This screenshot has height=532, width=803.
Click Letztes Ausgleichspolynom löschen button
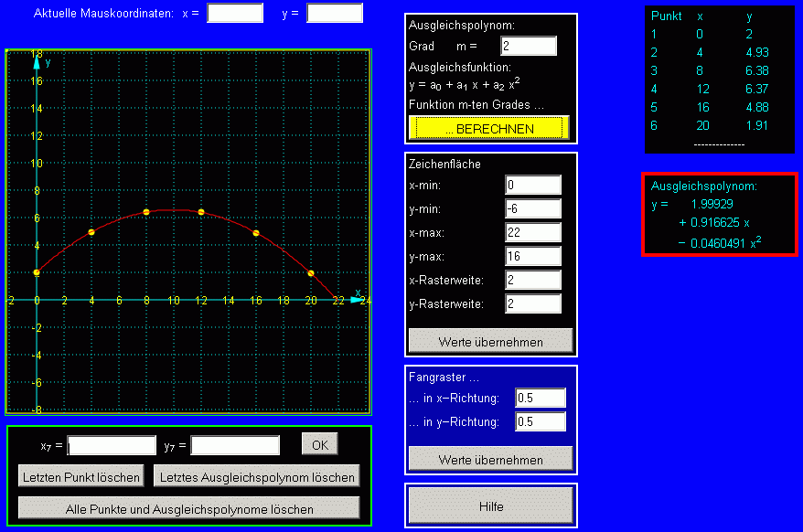257,476
